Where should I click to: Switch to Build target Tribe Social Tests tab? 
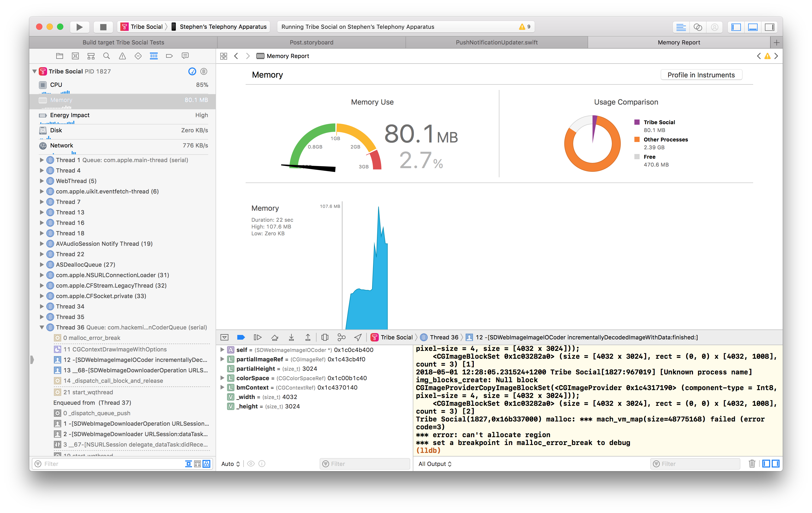click(x=123, y=42)
